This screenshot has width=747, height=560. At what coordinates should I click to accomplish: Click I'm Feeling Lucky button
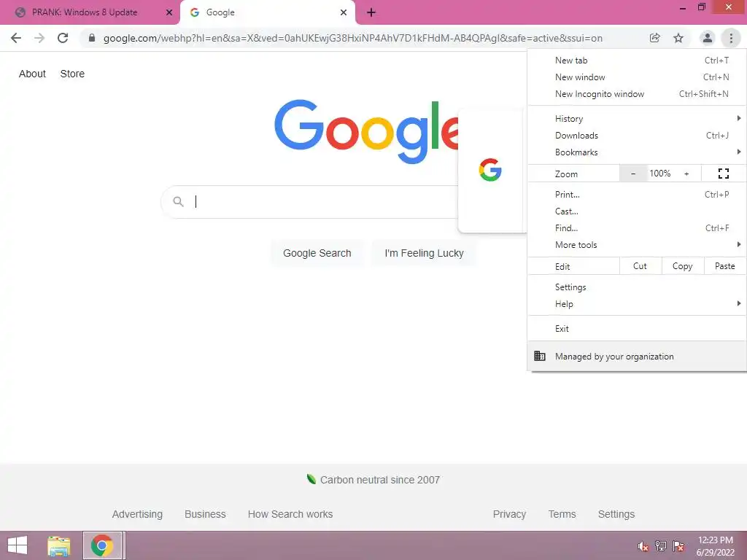coord(424,253)
